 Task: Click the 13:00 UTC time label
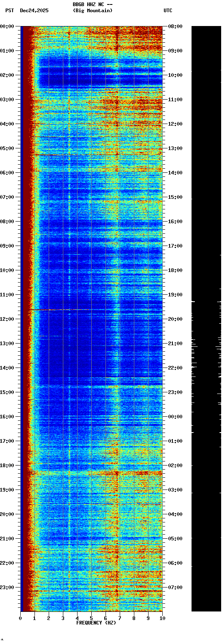point(175,148)
